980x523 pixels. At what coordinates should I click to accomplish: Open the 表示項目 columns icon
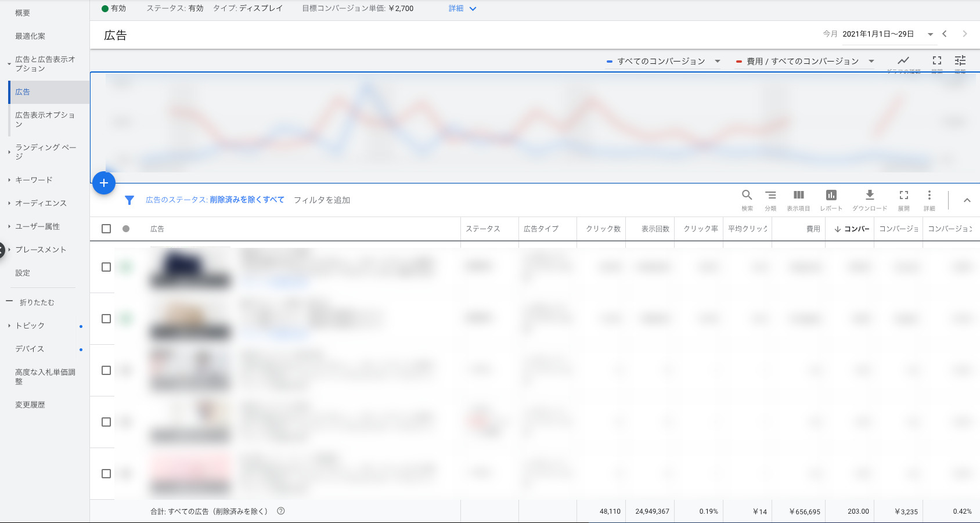click(798, 196)
